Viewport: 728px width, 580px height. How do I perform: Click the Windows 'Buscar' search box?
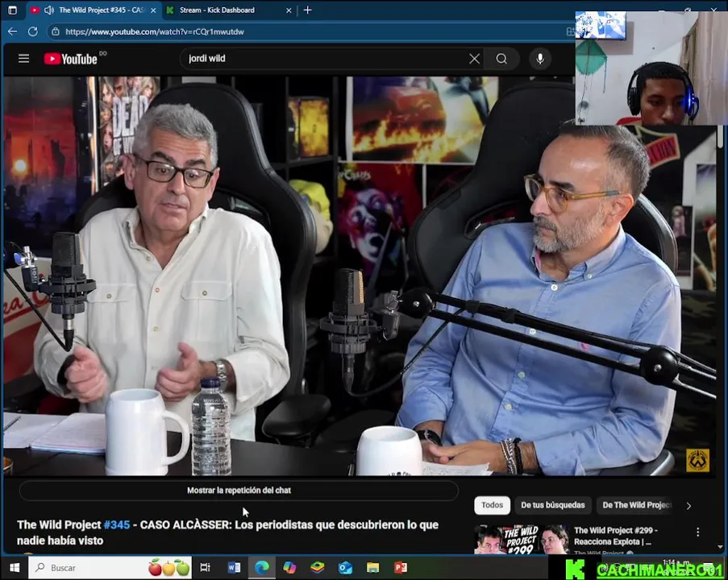coord(110,567)
